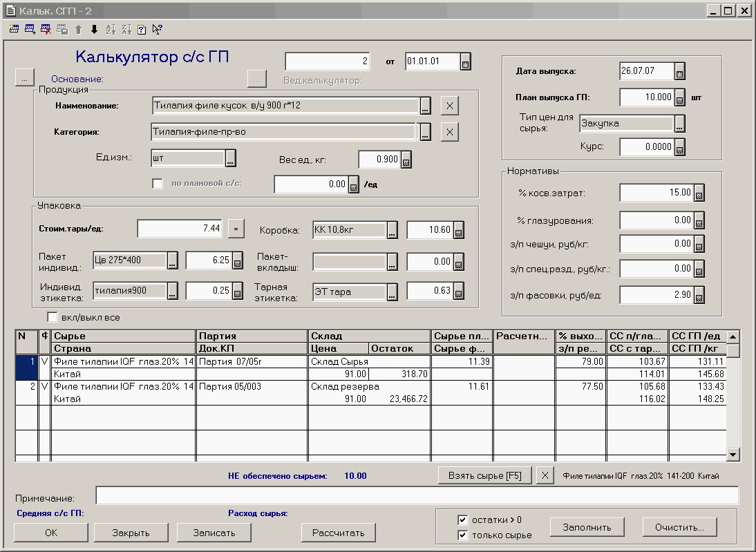Clear the Категория field with its X button

449,132
